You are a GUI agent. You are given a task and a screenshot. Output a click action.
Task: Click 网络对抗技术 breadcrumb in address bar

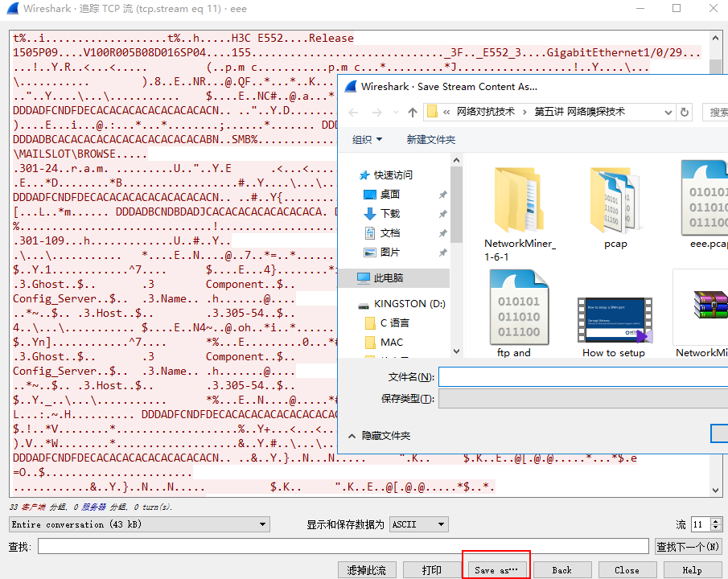click(x=486, y=112)
